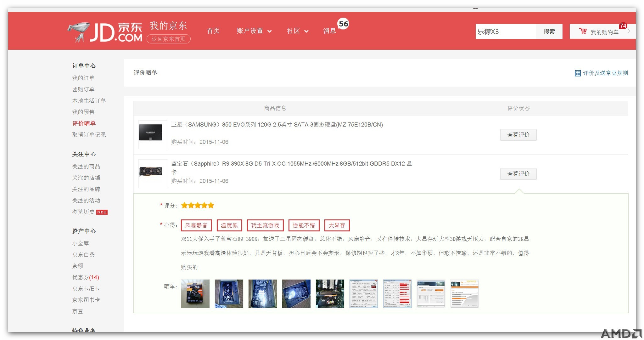Open 取消订单记录 in the sidebar
Viewport: 644px width, 340px height.
pyautogui.click(x=89, y=135)
